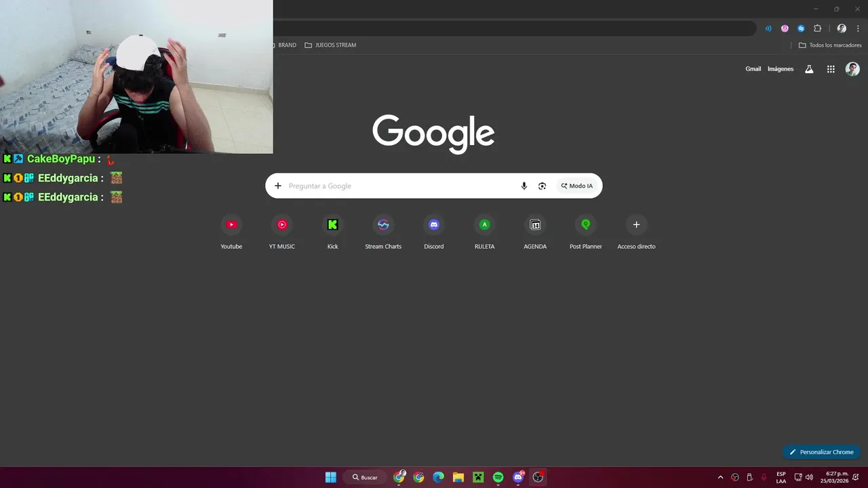Viewport: 868px width, 488px height.
Task: Click the Google logo
Action: click(x=433, y=134)
